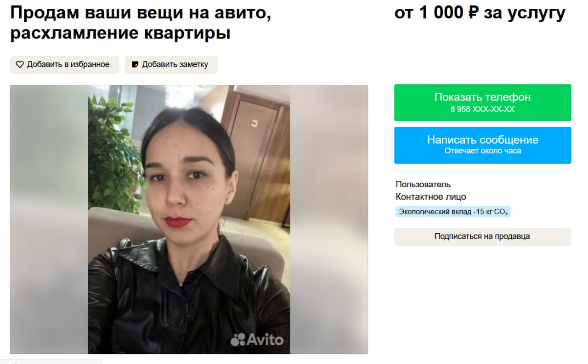Click the Контактное лицо label
The height and width of the screenshot is (364, 588).
pos(431,197)
